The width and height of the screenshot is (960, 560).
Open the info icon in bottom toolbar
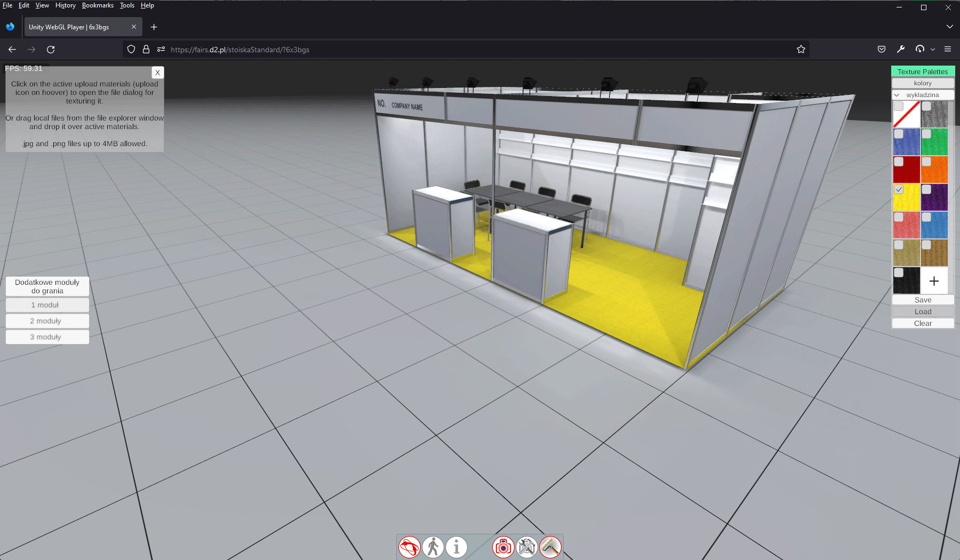(x=457, y=547)
